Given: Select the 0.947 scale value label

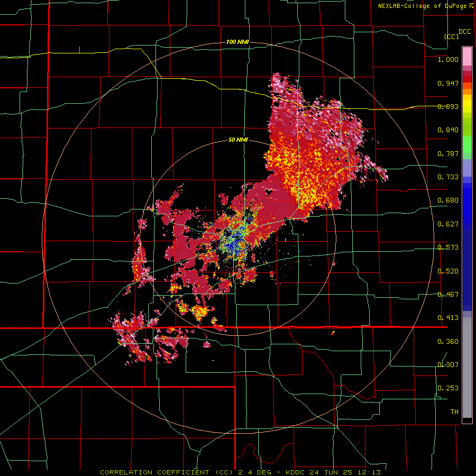Looking at the screenshot, I should (x=448, y=83).
